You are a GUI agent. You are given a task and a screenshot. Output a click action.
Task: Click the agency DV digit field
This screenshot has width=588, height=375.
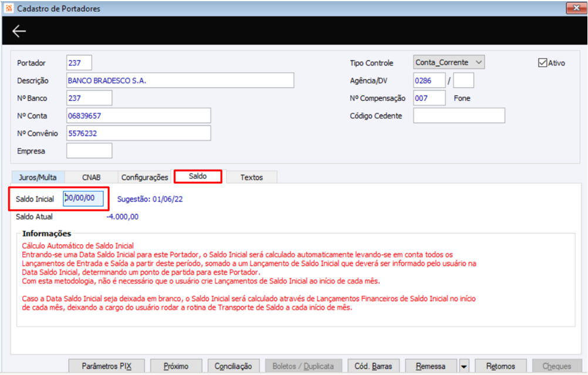point(464,80)
